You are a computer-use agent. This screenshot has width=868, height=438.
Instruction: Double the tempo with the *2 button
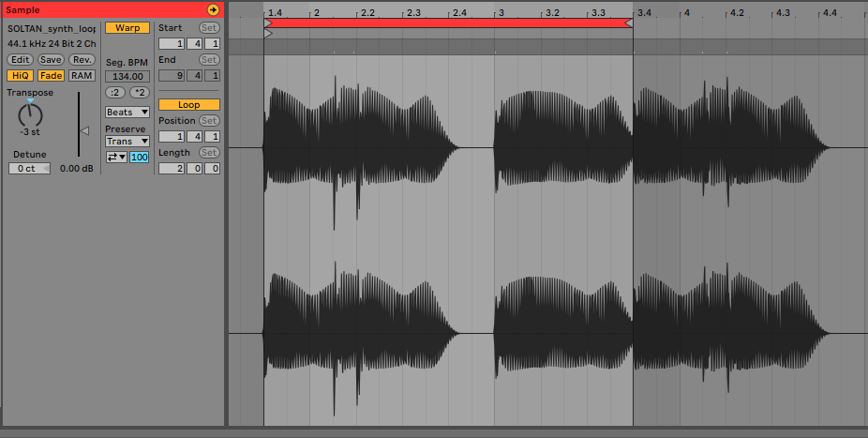click(x=139, y=92)
